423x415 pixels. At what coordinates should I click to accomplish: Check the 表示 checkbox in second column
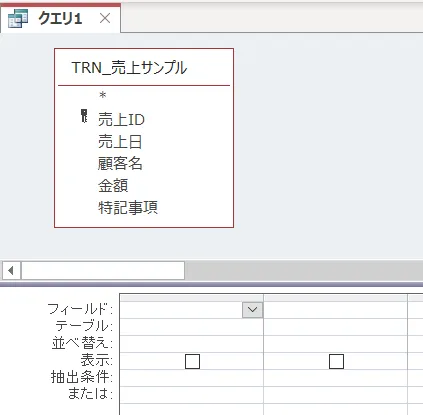[x=336, y=361]
